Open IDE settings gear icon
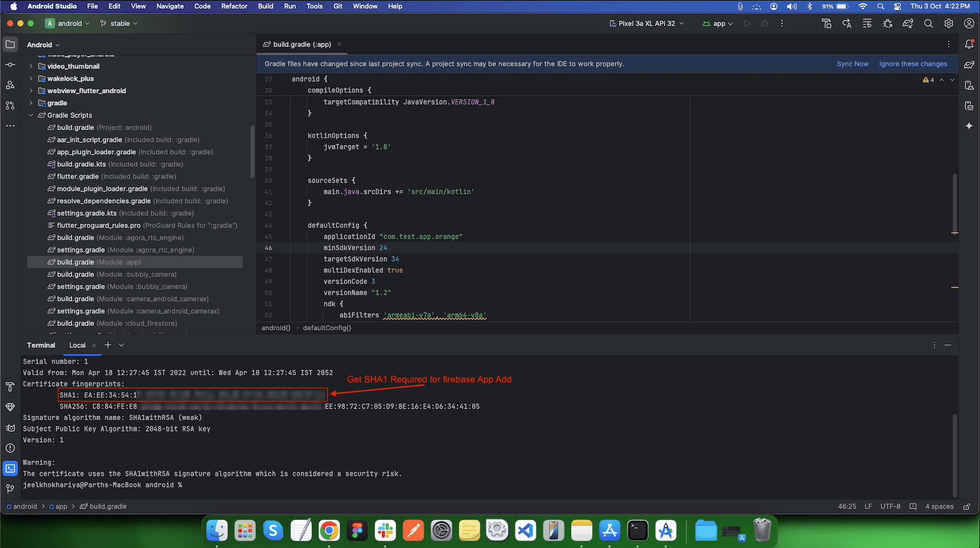Screen dimensions: 980x548 click(948, 24)
